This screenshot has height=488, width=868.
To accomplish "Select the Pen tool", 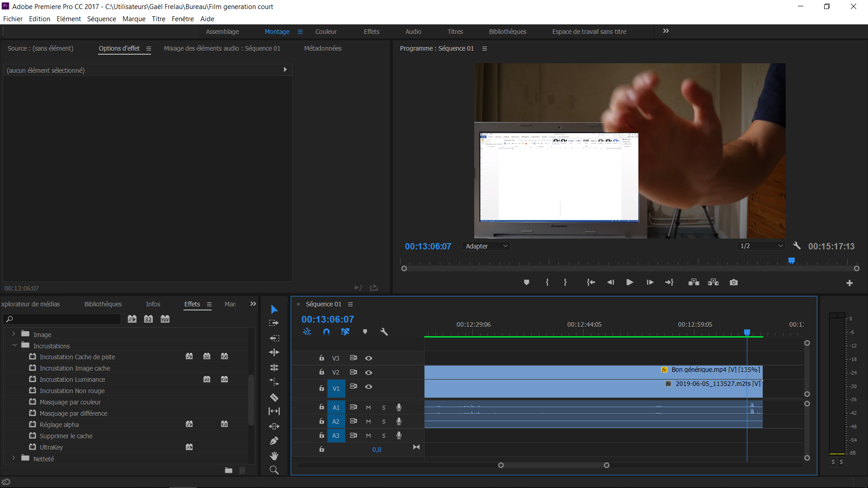I will click(274, 441).
